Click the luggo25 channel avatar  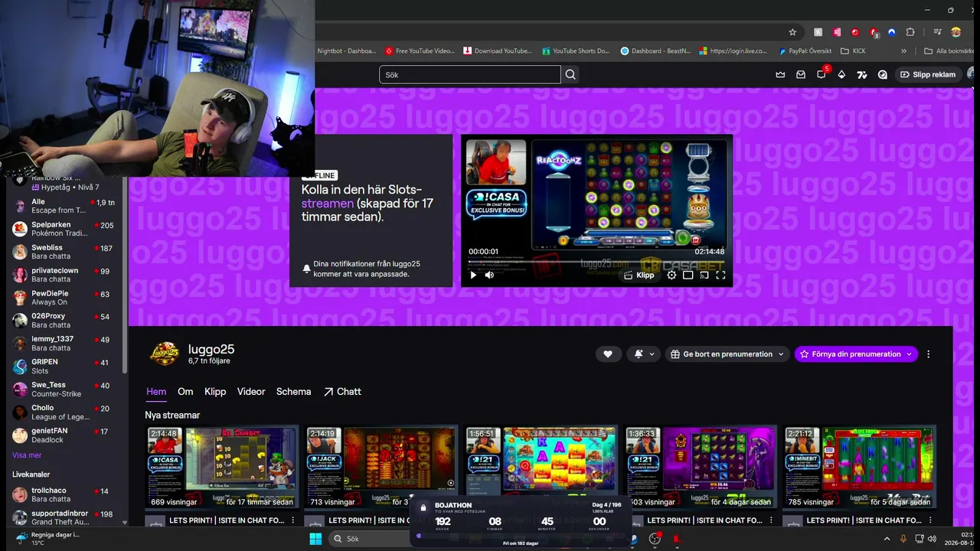tap(165, 354)
